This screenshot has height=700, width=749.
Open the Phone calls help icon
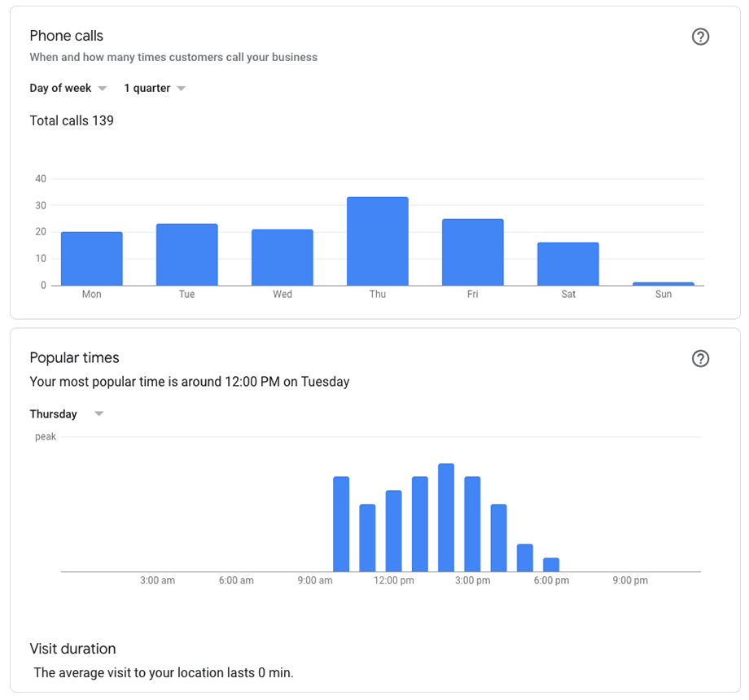pyautogui.click(x=700, y=37)
